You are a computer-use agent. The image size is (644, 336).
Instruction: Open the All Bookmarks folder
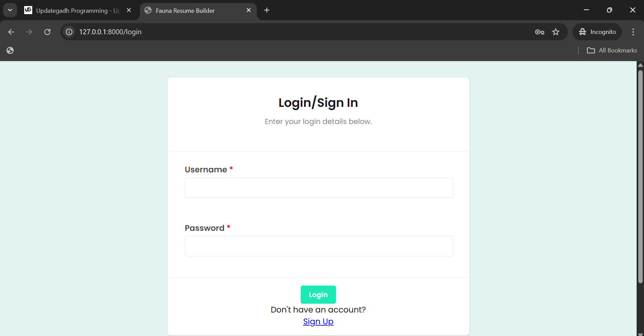click(x=612, y=50)
